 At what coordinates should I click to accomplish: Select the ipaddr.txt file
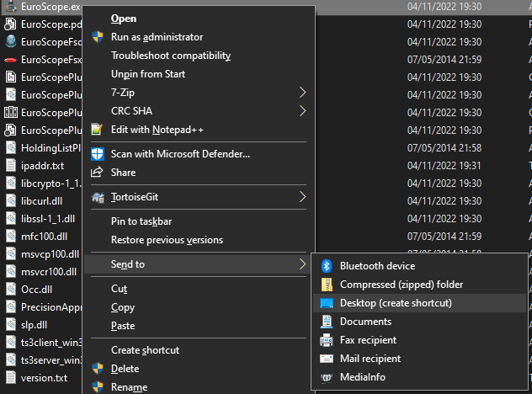(x=42, y=166)
